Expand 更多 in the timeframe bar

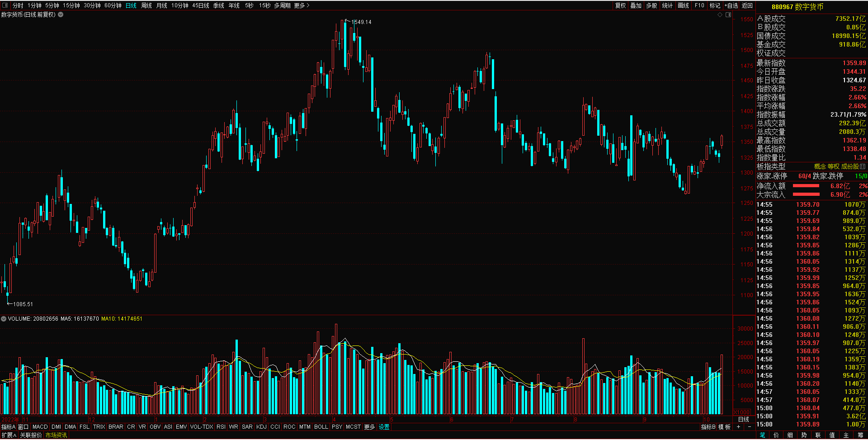coord(302,5)
